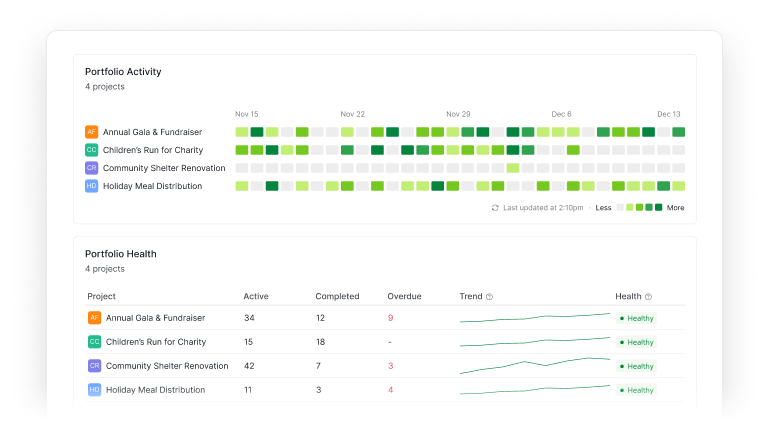Sort by the Completed column header
The height and width of the screenshot is (424, 768).
337,296
